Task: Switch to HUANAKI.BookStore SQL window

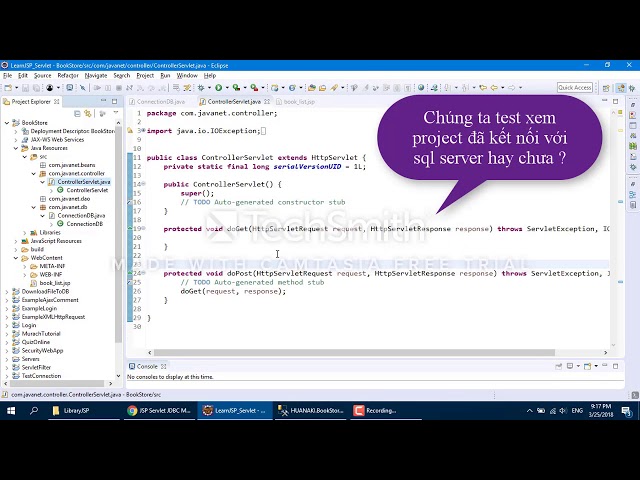Action: (x=311, y=411)
